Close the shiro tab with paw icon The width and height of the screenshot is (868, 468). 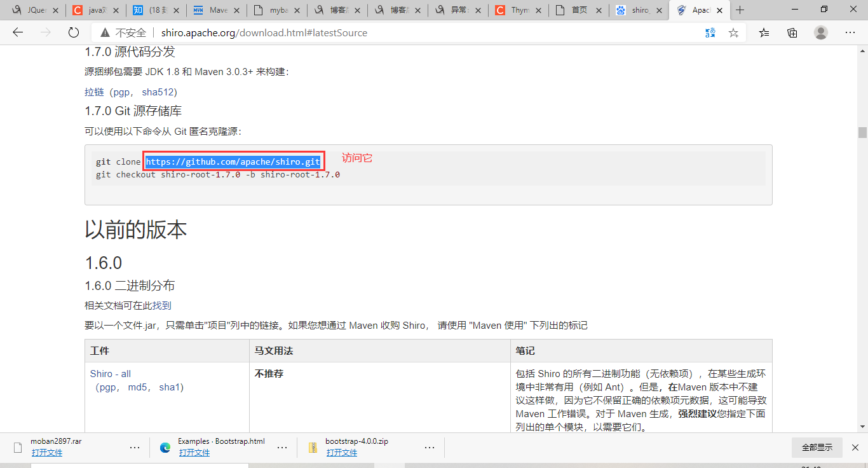point(658,10)
